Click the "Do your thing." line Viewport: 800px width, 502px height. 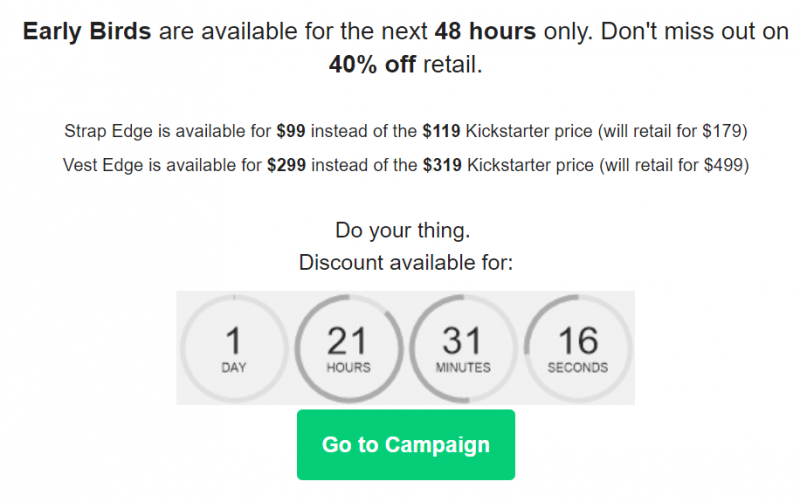pyautogui.click(x=403, y=231)
